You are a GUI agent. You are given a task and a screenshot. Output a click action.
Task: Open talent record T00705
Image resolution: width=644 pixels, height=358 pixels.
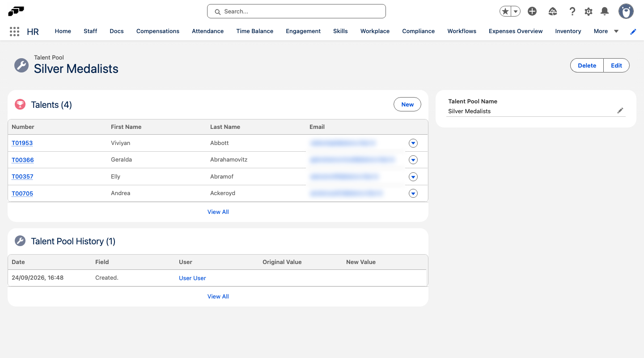point(22,193)
